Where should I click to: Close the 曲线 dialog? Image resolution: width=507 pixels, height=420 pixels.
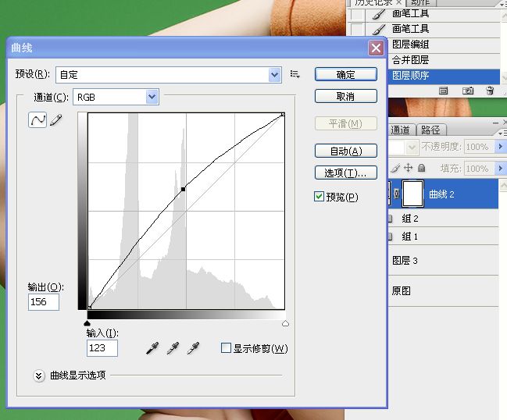coord(376,48)
